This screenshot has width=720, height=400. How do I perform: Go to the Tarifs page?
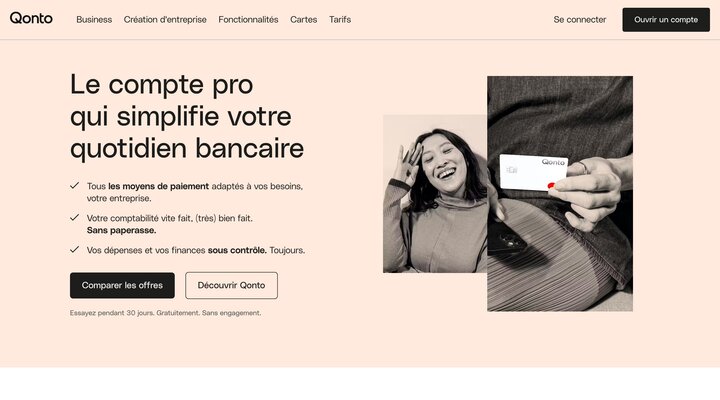(x=340, y=20)
